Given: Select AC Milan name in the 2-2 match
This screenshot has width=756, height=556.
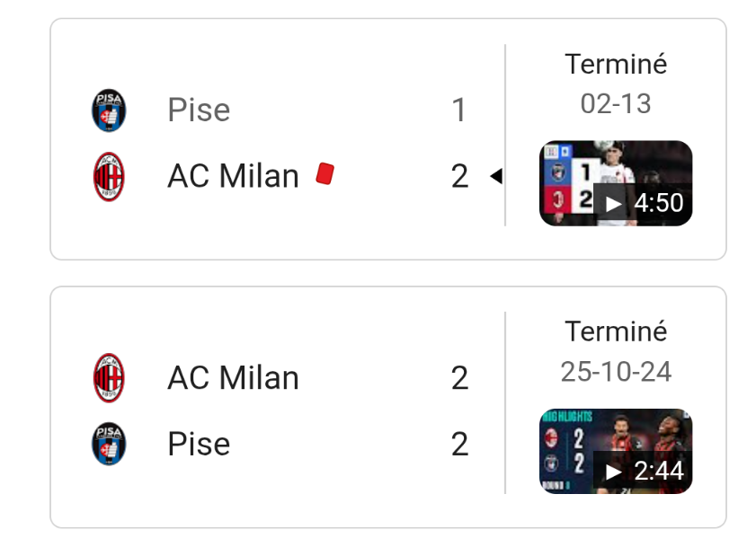Looking at the screenshot, I should tap(233, 378).
